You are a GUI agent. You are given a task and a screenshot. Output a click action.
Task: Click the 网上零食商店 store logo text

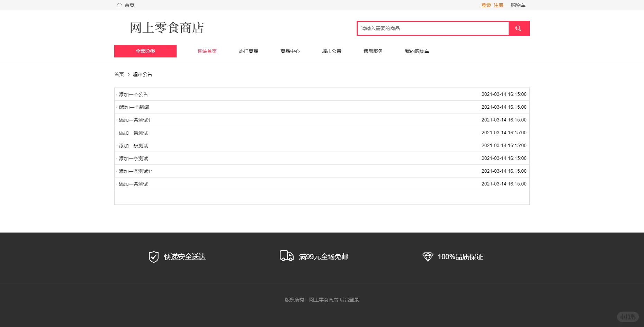[167, 28]
